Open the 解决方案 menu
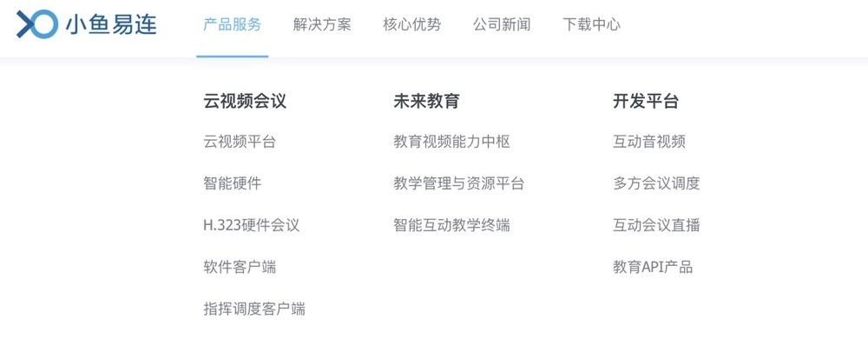This screenshot has width=868, height=339. (x=322, y=24)
